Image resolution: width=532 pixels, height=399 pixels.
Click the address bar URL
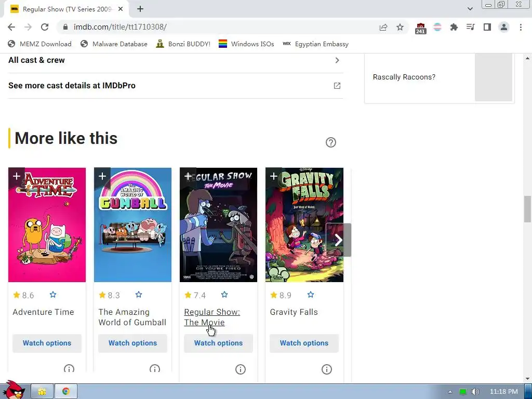[x=120, y=27]
